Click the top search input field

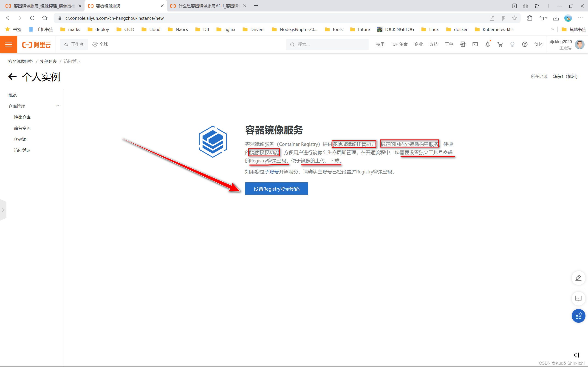tap(331, 44)
